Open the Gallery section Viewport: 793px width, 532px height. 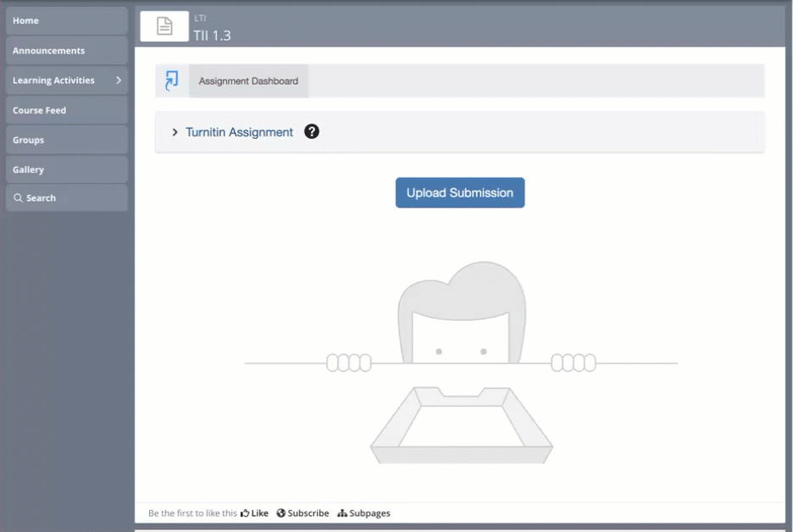pyautogui.click(x=66, y=169)
